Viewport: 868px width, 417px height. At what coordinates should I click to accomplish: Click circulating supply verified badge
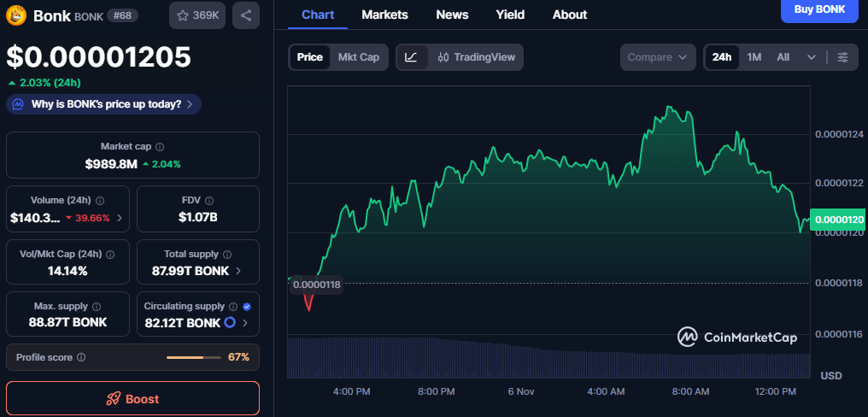pos(247,306)
